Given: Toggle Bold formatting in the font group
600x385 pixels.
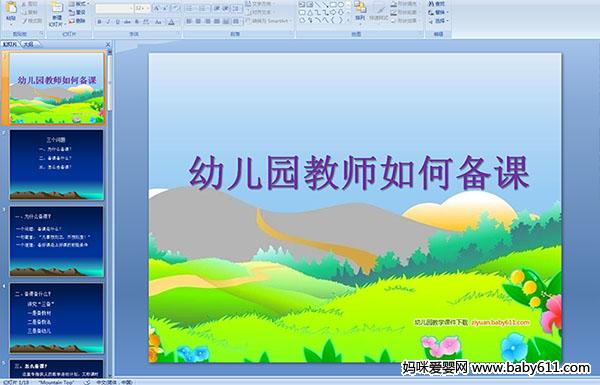Looking at the screenshot, I should (99, 22).
